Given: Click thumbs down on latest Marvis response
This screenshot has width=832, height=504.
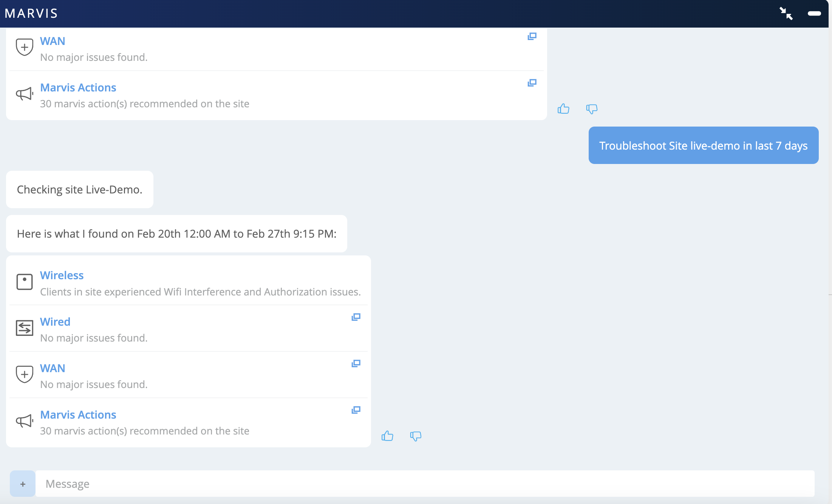Looking at the screenshot, I should point(416,436).
